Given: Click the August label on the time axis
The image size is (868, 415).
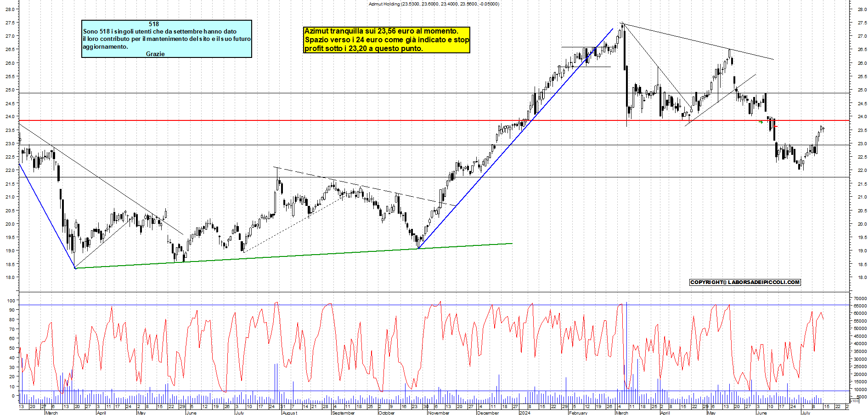Looking at the screenshot, I should 290,413.
